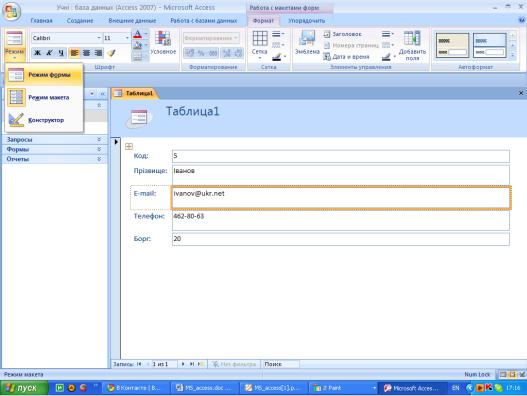Align text to the right
527x396 pixels.
[x=98, y=53]
